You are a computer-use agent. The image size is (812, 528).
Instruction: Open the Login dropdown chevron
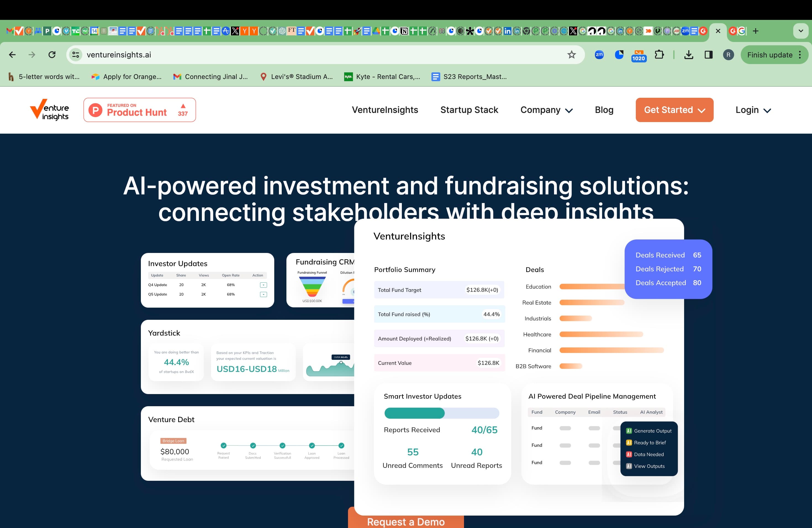click(767, 110)
